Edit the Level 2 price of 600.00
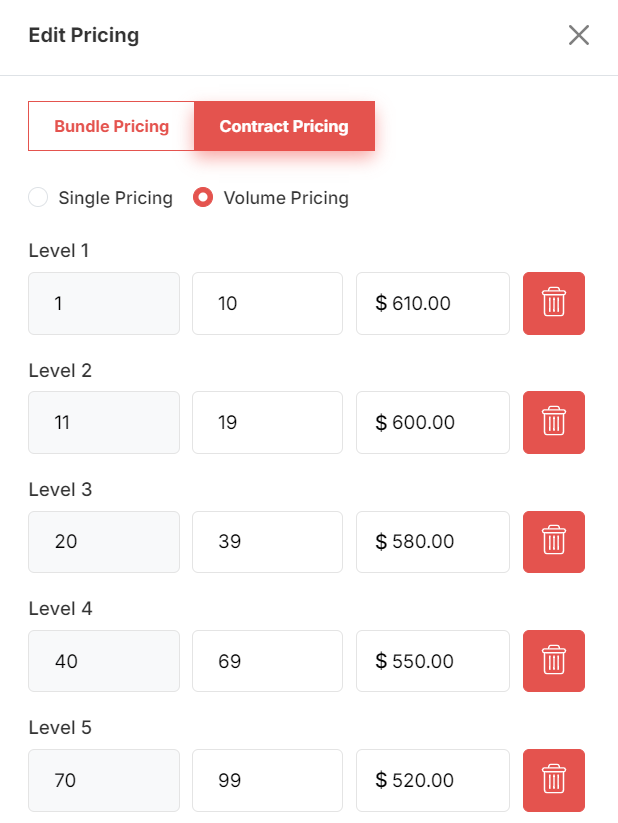618x823 pixels. coord(432,422)
